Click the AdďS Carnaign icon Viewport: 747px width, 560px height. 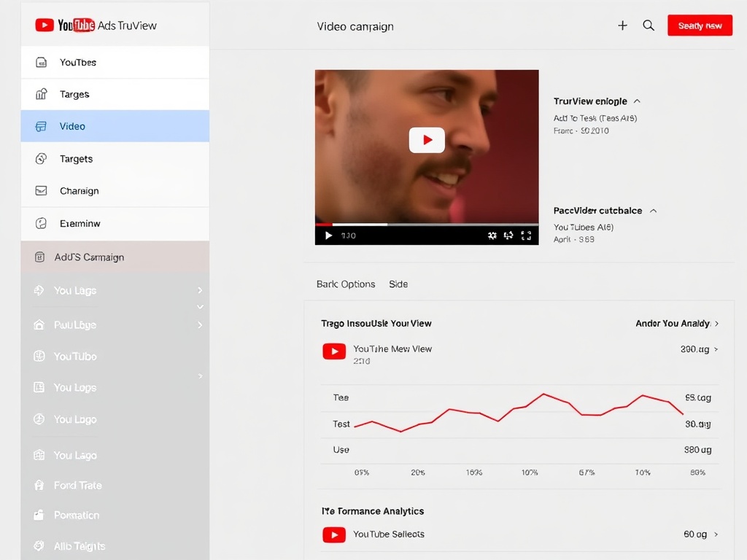tap(40, 257)
